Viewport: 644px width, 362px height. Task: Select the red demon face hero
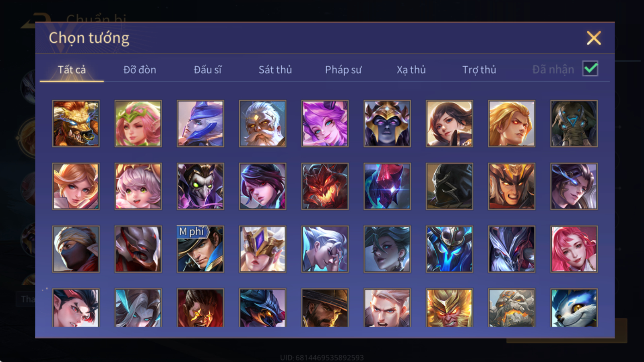point(325,186)
